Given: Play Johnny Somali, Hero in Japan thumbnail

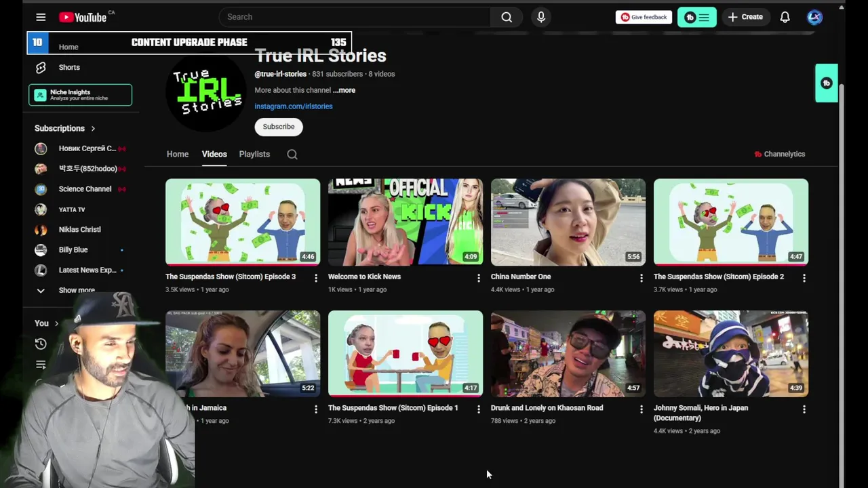Looking at the screenshot, I should click(x=731, y=353).
